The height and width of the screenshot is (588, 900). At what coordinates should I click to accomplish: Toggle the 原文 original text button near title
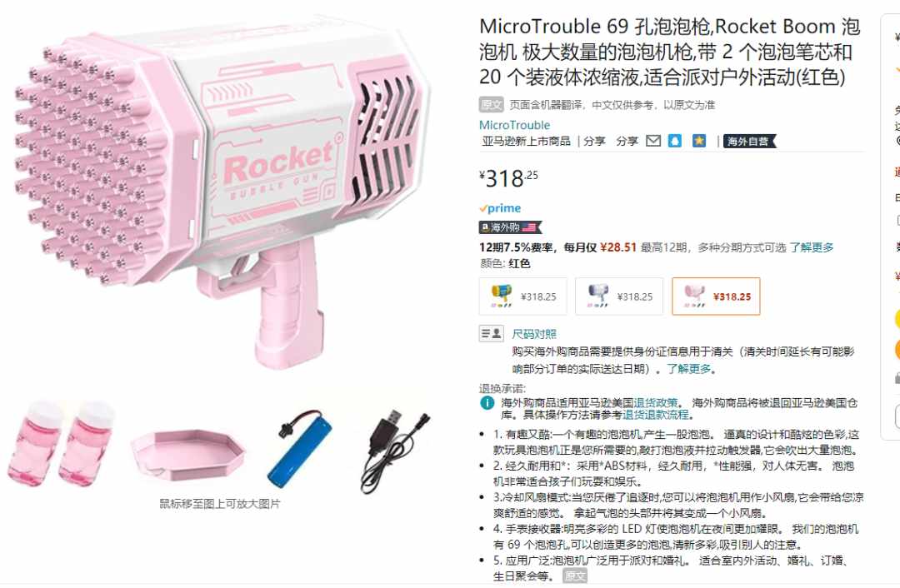tap(492, 104)
